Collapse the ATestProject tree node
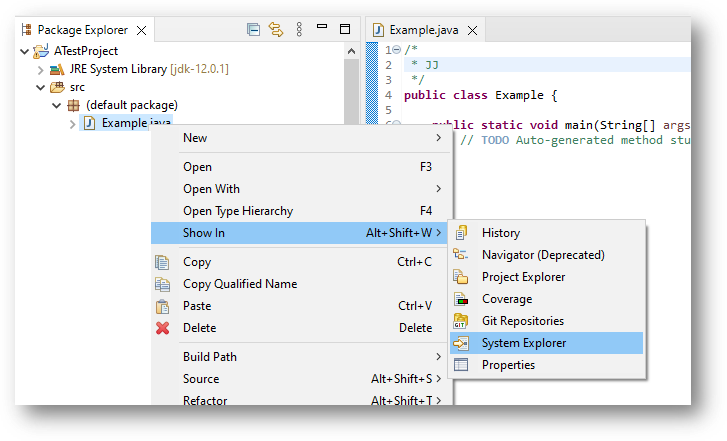The image size is (727, 441). pyautogui.click(x=25, y=51)
